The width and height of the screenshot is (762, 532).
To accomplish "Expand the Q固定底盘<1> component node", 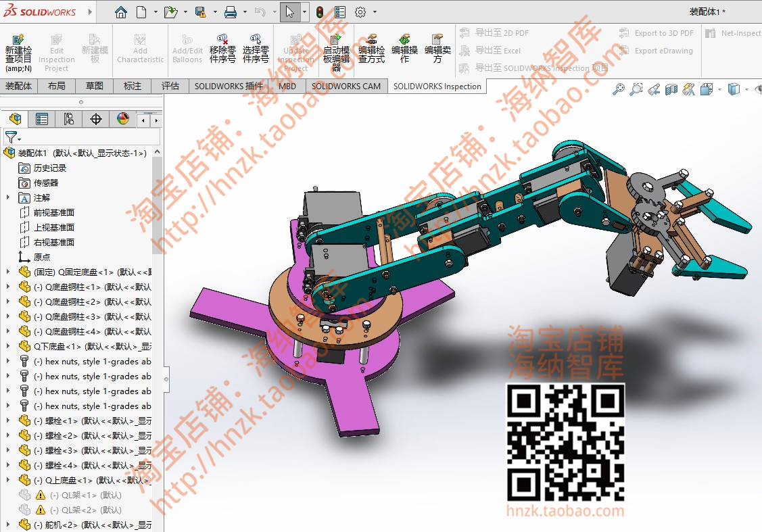I will tap(8, 272).
